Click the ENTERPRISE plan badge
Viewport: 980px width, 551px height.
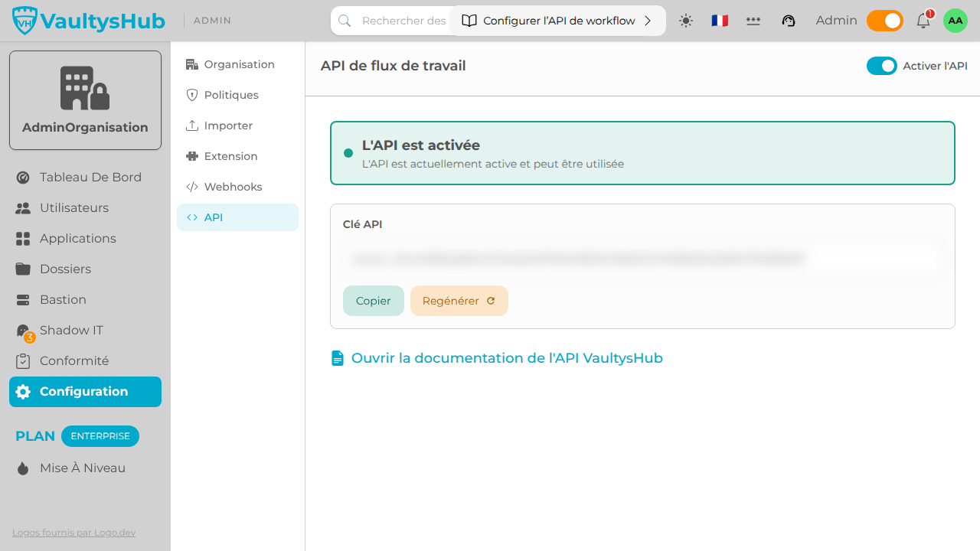coord(100,435)
